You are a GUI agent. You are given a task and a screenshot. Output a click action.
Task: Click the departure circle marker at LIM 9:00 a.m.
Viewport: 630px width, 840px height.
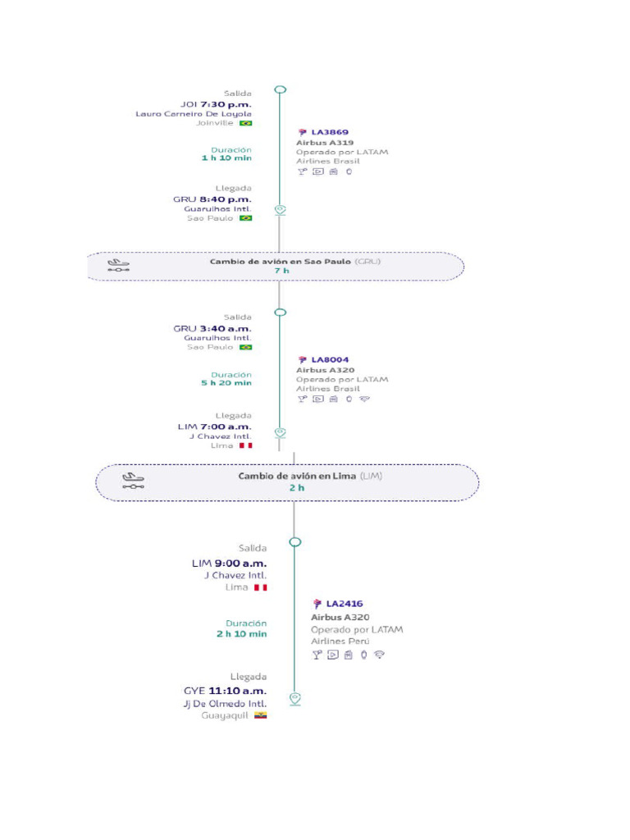tap(295, 542)
